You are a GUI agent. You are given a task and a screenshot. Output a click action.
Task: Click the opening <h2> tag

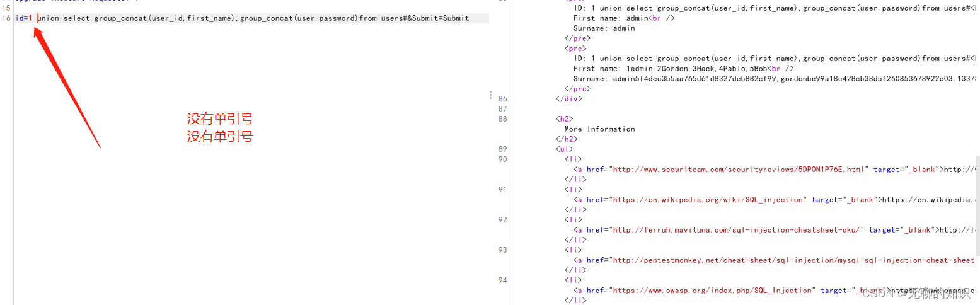[564, 119]
